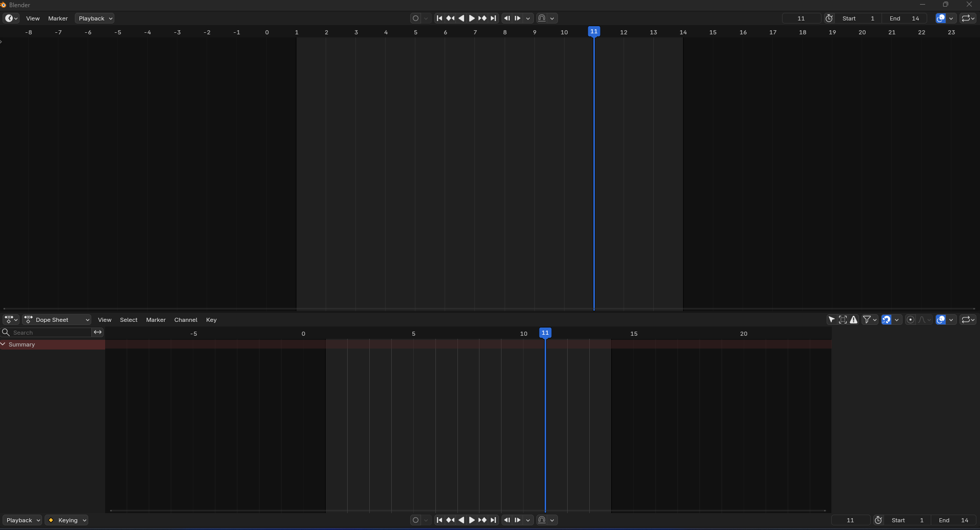Image resolution: width=980 pixels, height=530 pixels.
Task: Open the Dope Sheet View menu
Action: [x=105, y=320]
